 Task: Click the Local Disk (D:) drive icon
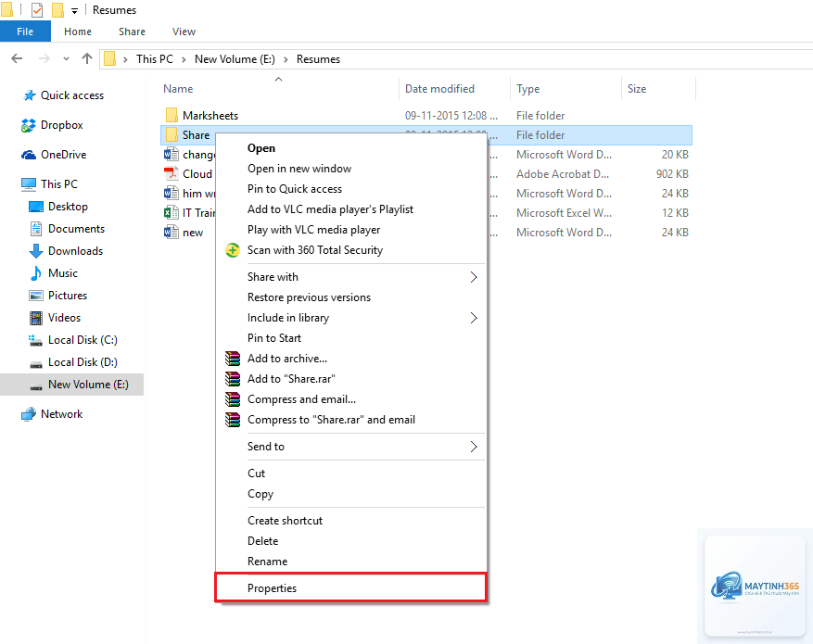point(36,364)
